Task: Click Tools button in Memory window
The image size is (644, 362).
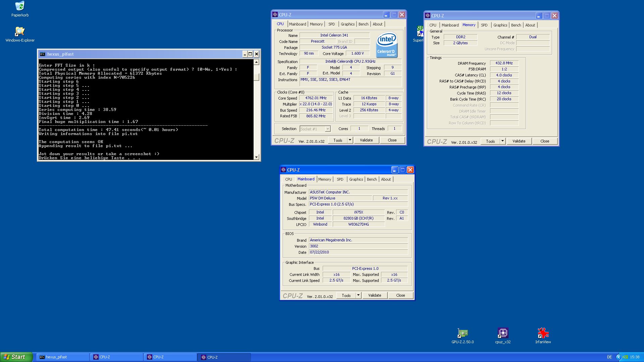Action: click(490, 141)
